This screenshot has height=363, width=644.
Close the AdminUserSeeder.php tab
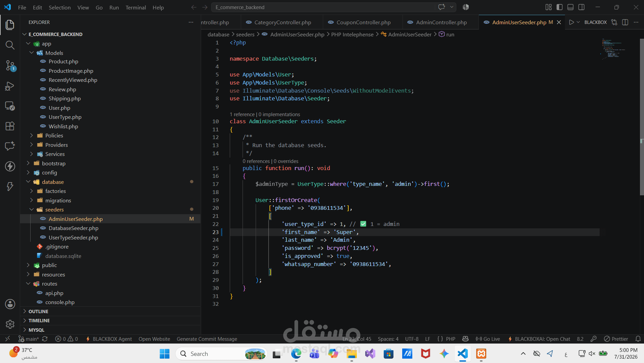pyautogui.click(x=559, y=22)
